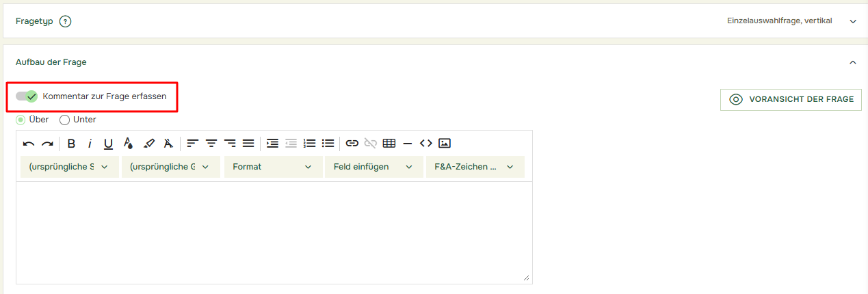The height and width of the screenshot is (294, 868).
Task: Open the source code view
Action: pos(426,144)
